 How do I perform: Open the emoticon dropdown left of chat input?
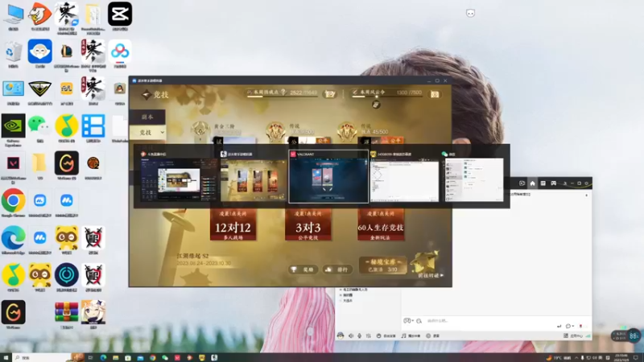click(x=408, y=320)
